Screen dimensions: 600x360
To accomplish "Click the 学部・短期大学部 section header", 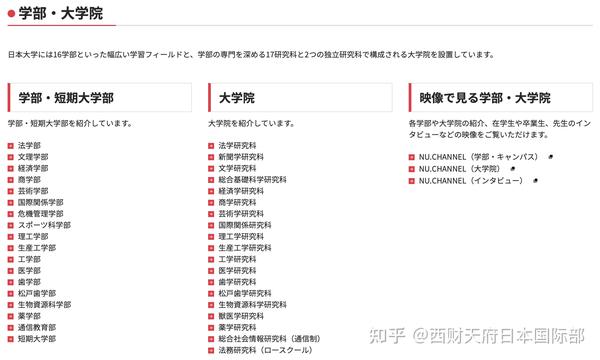I will coord(99,98).
